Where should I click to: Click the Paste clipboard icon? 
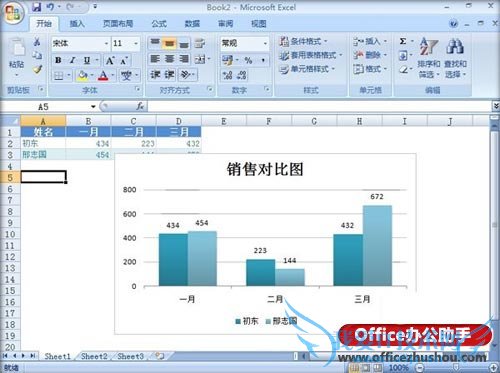pyautogui.click(x=17, y=47)
